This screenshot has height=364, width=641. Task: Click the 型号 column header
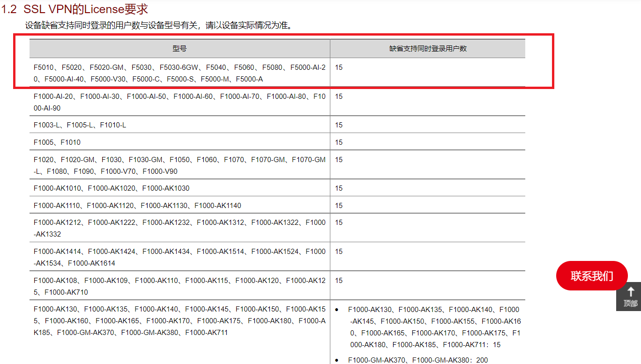(179, 49)
